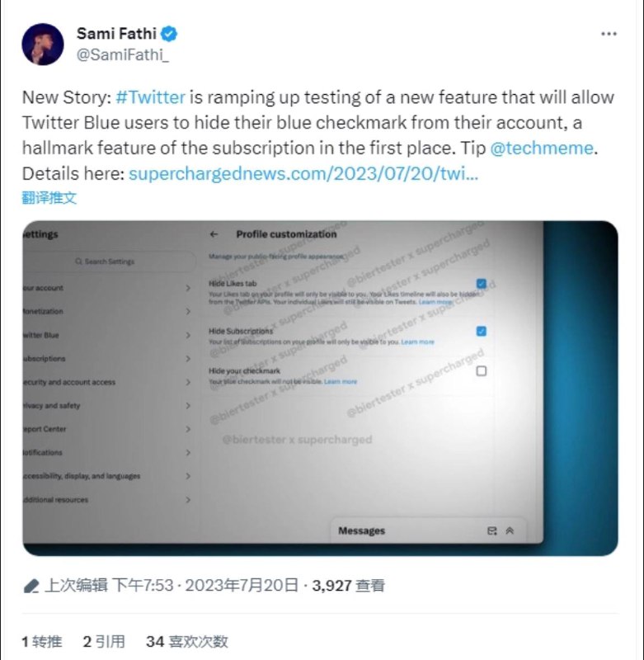Uncheck the Hide Likes tab checkbox
This screenshot has height=660, width=644.
[x=482, y=284]
